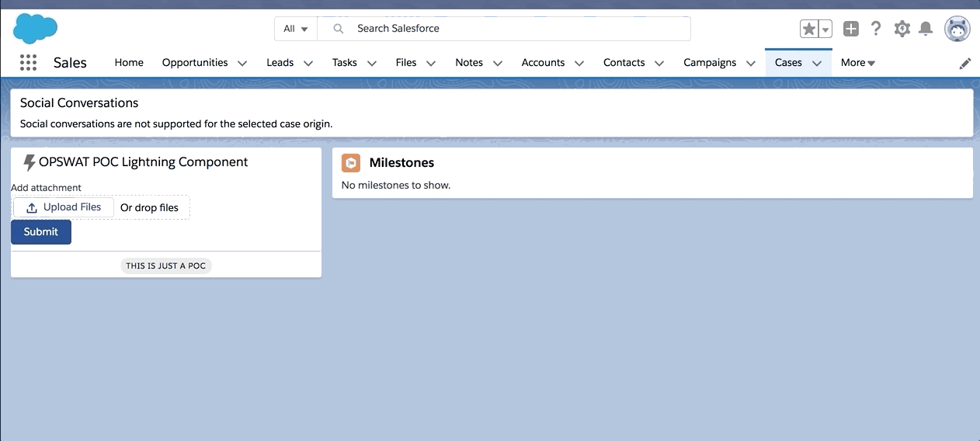Focus the Search Salesforce field
This screenshot has height=441, width=980.
(x=504, y=29)
